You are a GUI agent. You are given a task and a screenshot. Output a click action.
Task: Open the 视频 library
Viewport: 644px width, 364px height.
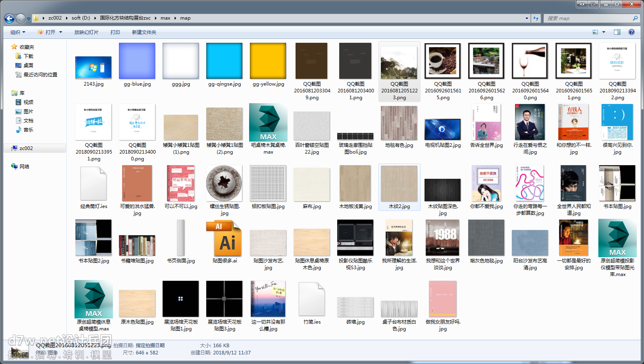pyautogui.click(x=24, y=102)
